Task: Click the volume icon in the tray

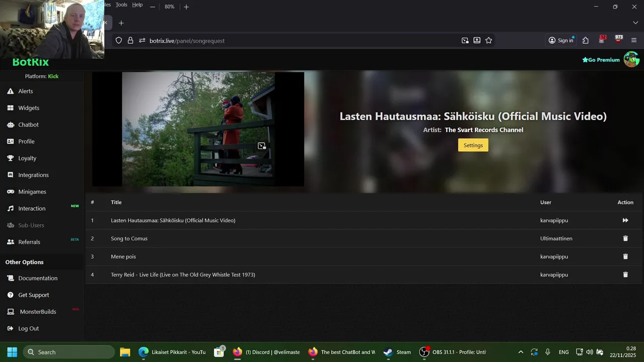Action: 589,352
